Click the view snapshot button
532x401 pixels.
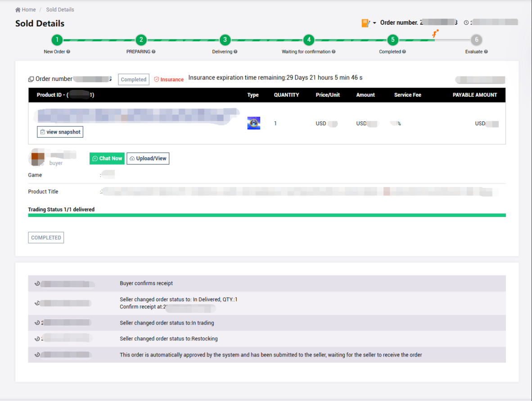click(x=60, y=132)
